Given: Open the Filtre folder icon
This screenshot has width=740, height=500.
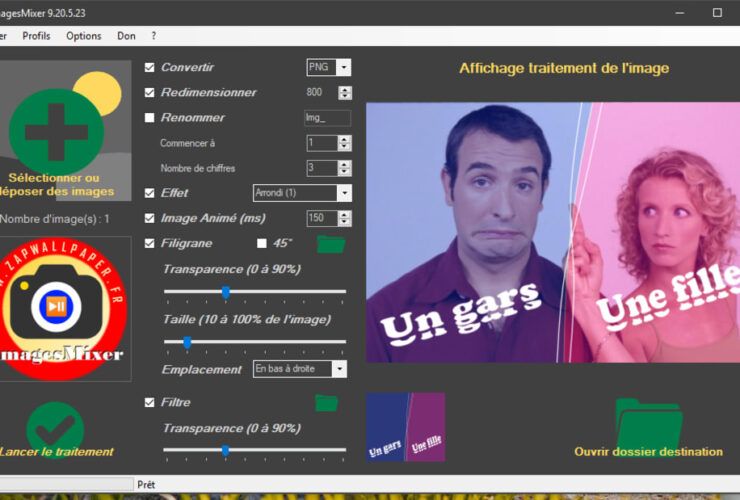Looking at the screenshot, I should point(327,403).
